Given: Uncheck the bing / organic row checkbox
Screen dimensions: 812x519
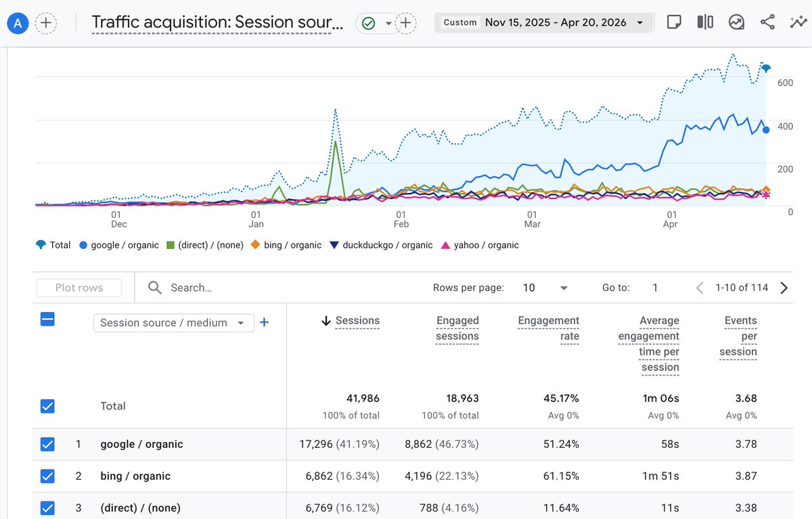Looking at the screenshot, I should point(47,476).
